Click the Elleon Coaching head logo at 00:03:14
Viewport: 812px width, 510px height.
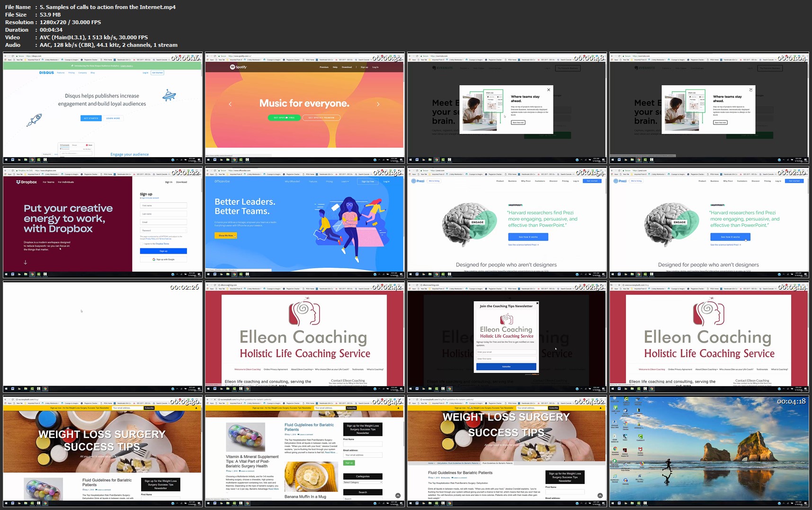(708, 311)
